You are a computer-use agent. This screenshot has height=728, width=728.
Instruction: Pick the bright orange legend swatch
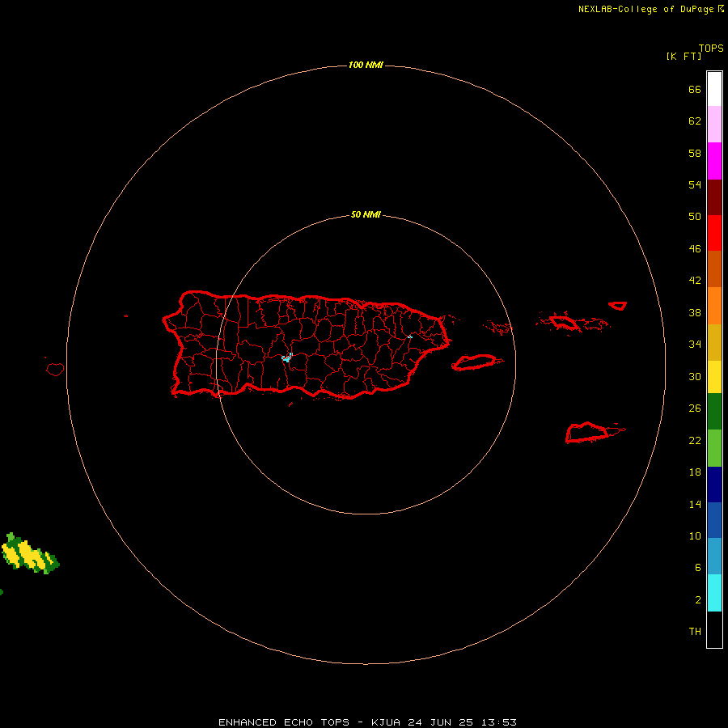point(714,306)
